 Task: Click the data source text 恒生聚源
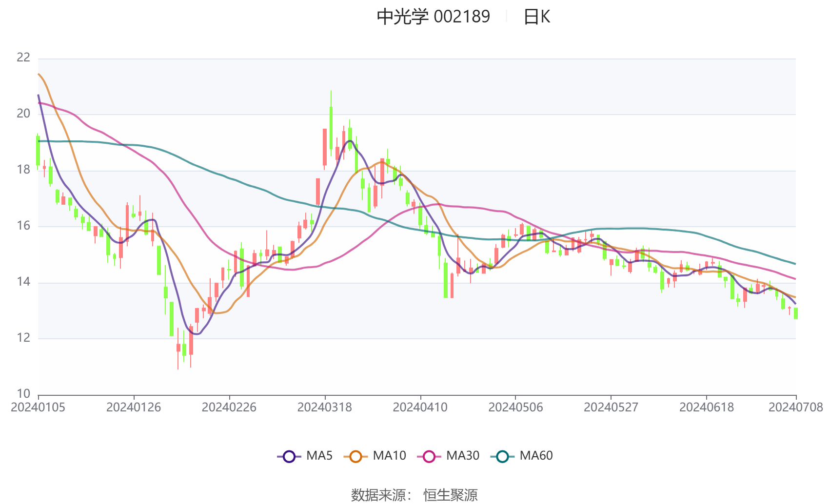click(x=451, y=495)
